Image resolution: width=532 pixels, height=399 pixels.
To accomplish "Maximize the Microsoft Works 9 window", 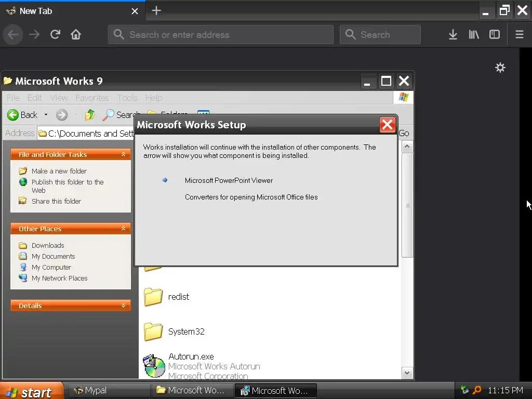I will 386,81.
